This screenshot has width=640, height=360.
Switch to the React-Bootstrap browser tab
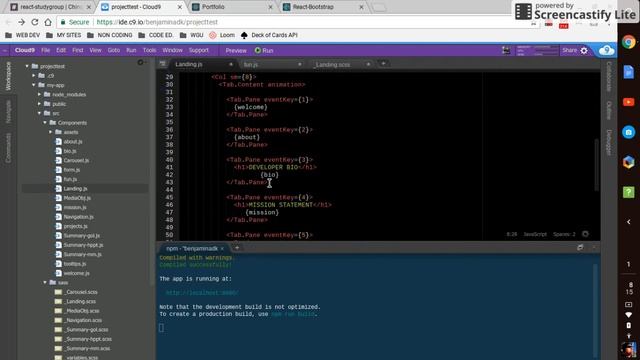pyautogui.click(x=324, y=7)
